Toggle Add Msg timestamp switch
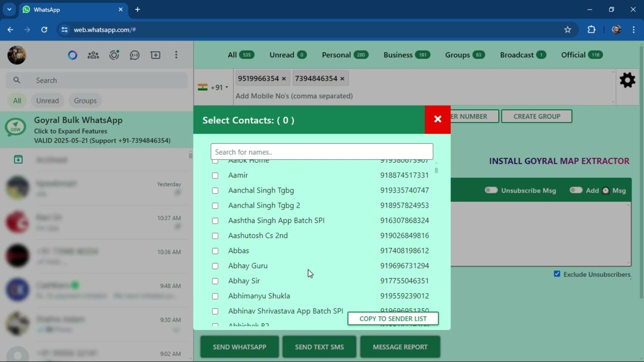644x362 pixels. [576, 190]
